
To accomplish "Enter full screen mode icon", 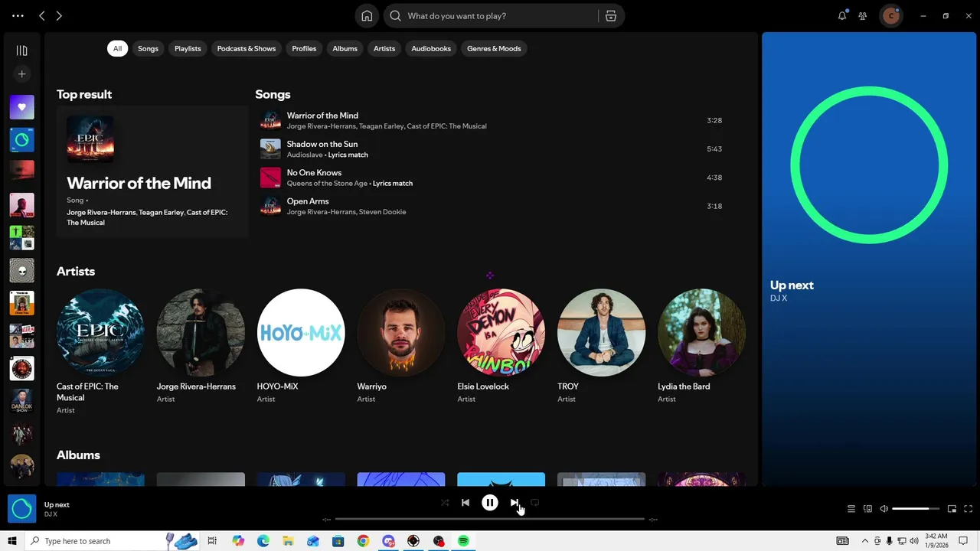I will click(x=969, y=509).
